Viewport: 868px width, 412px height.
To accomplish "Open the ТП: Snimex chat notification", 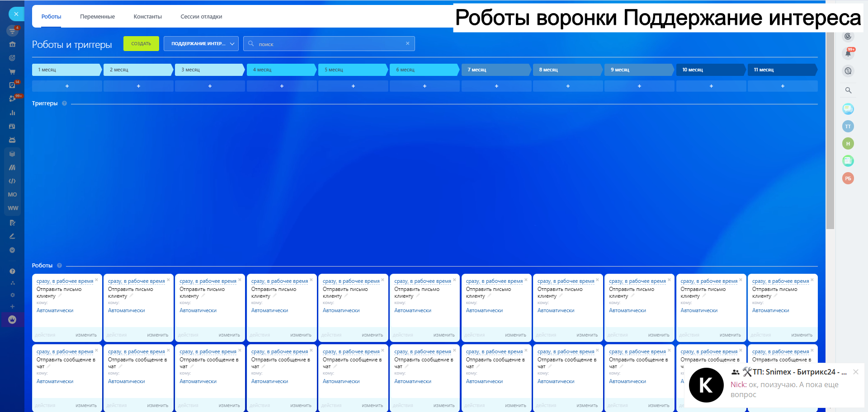I will [x=774, y=385].
